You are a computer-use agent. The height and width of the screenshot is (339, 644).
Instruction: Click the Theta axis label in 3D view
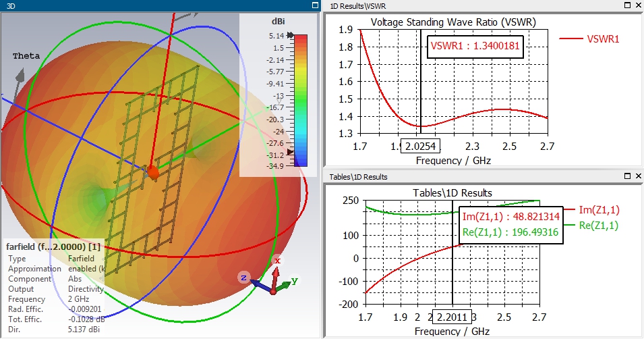pyautogui.click(x=26, y=56)
